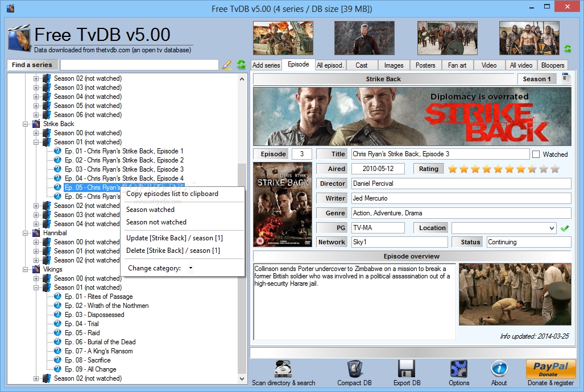The width and height of the screenshot is (584, 392).
Task: Click the Season 1 button
Action: click(x=537, y=79)
